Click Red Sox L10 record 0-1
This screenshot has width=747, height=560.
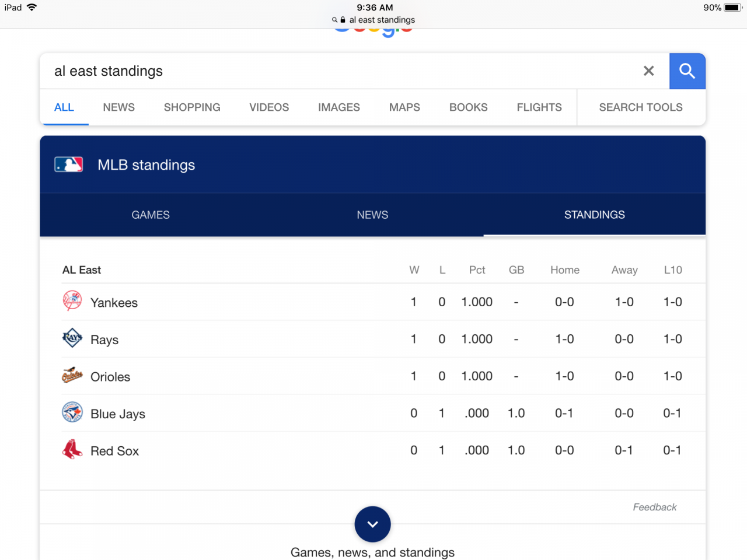coord(672,450)
